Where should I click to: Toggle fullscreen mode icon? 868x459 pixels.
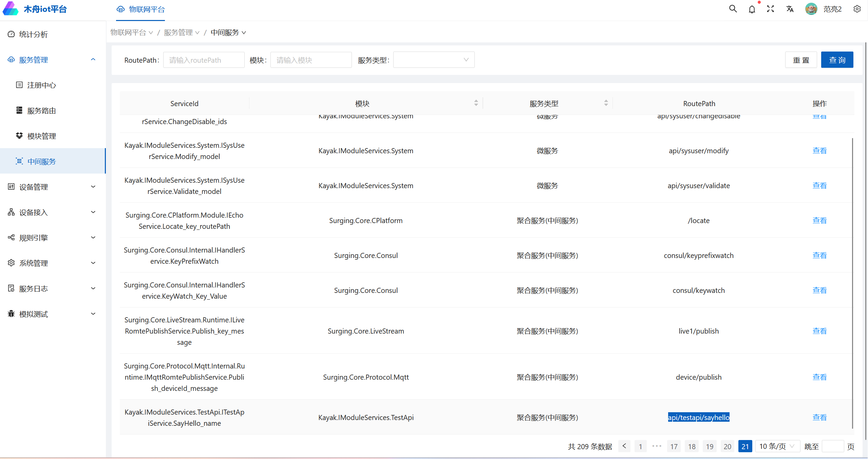tap(771, 9)
